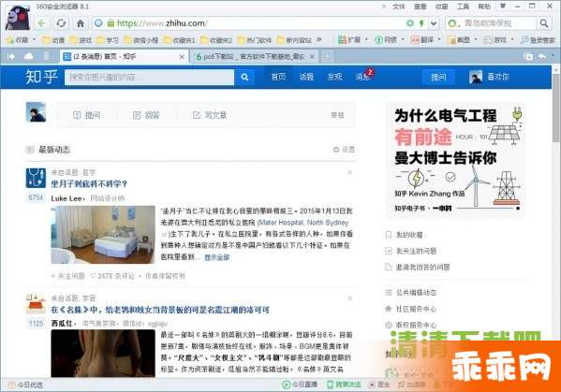Open 消息 notifications with red badge

point(363,76)
